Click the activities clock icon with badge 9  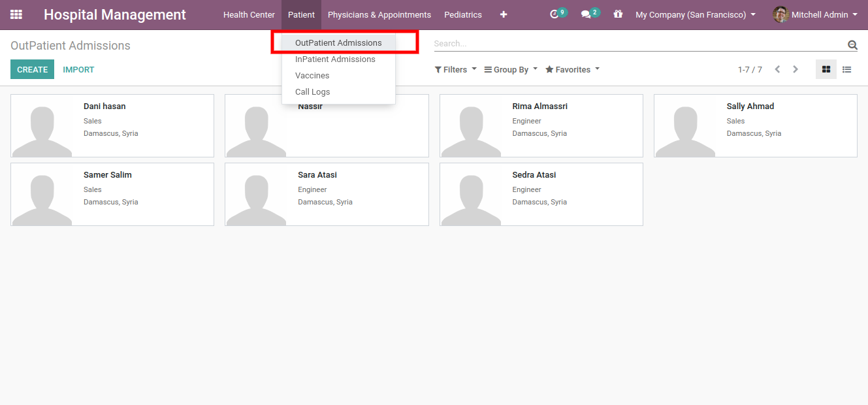coord(555,14)
